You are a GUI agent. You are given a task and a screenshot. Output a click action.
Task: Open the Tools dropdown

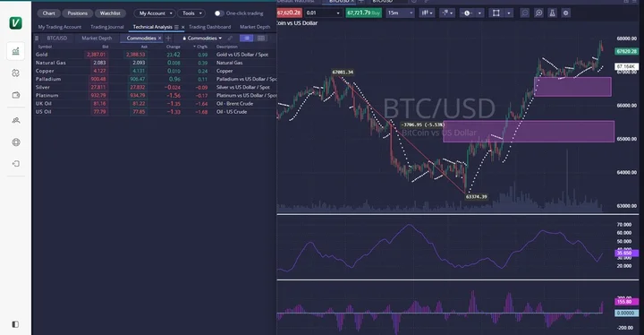coord(191,13)
